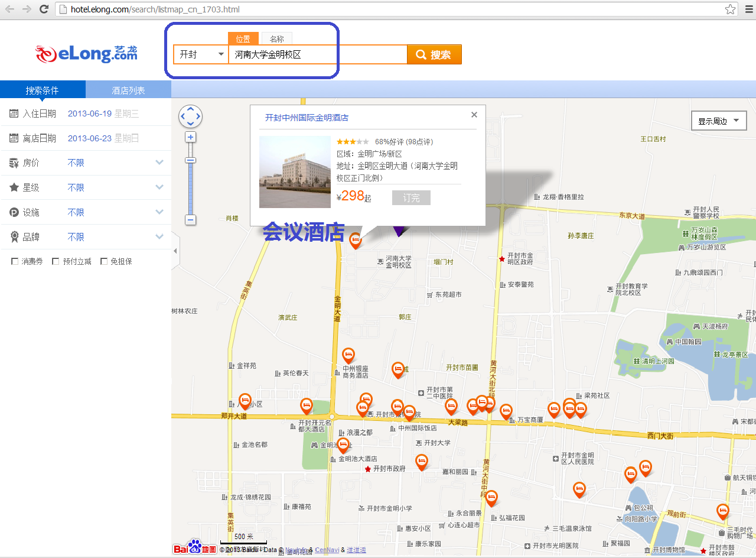Select the 搜索条件 tab
756x558 pixels.
43,90
